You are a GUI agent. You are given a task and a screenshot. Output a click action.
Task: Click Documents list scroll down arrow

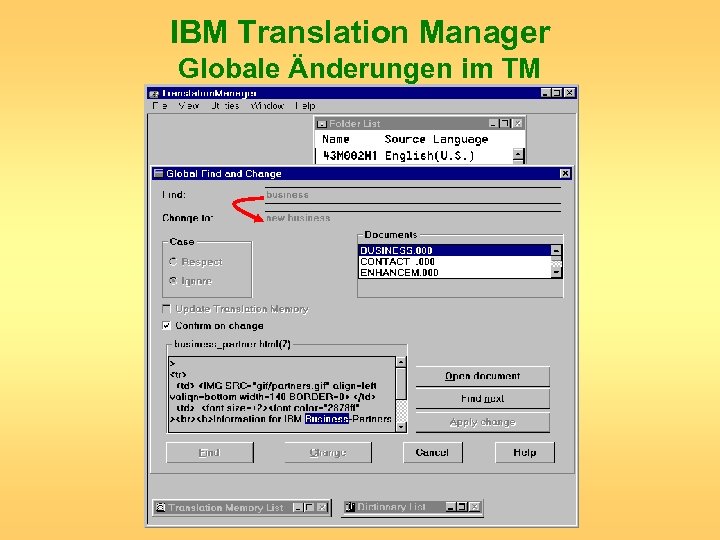click(556, 272)
